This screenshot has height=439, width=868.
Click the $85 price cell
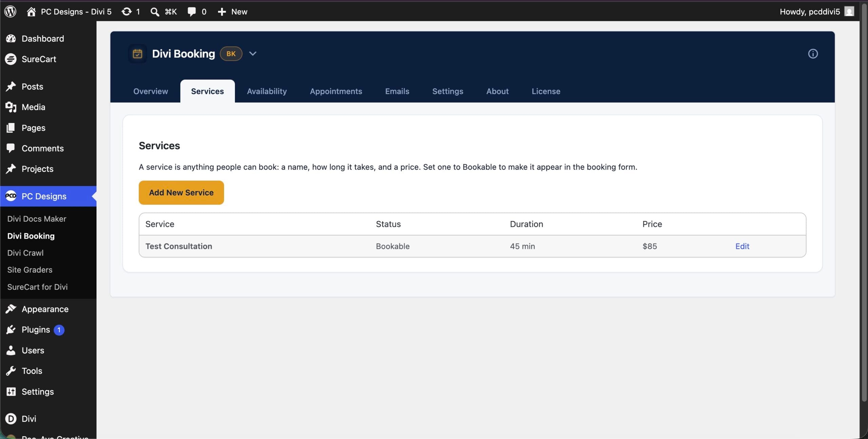coord(650,246)
